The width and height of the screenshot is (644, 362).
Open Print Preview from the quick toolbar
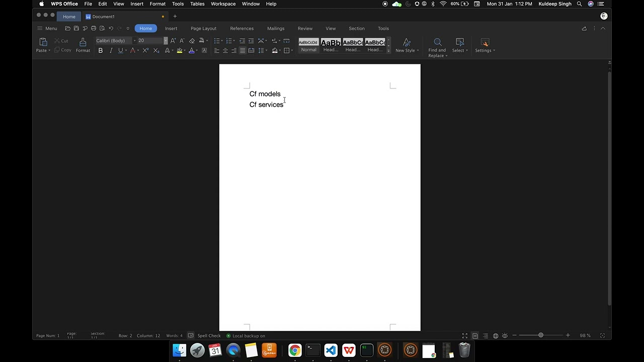coord(102,28)
